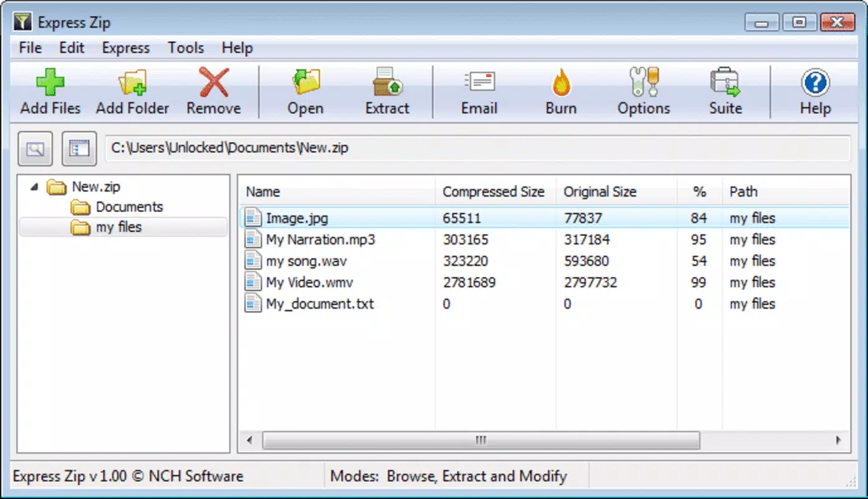Viewport: 868px width, 499px height.
Task: Open an archive with the Open icon
Action: [306, 82]
